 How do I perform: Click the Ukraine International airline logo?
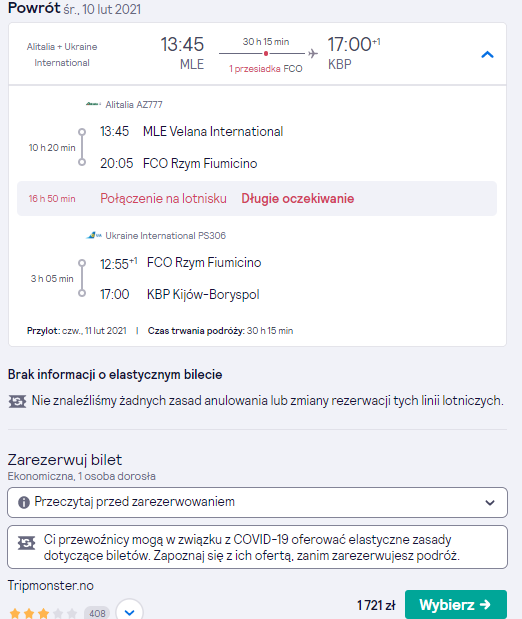(x=94, y=235)
